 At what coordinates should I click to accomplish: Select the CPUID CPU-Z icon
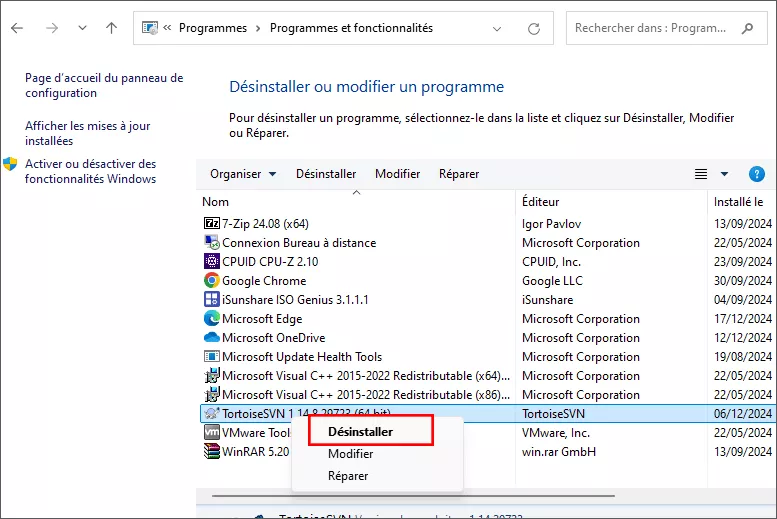[x=212, y=261]
